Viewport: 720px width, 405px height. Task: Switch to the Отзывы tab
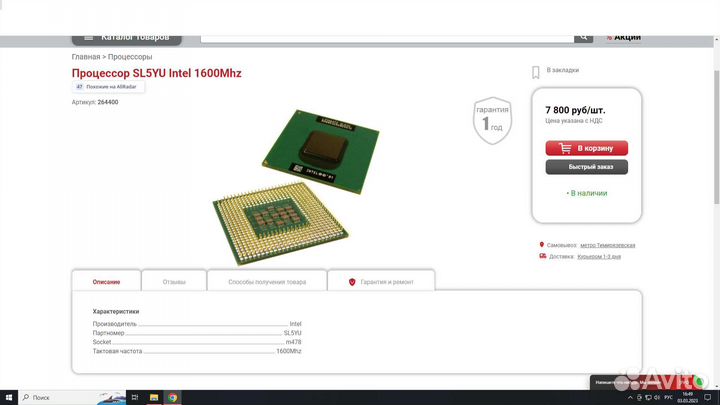pyautogui.click(x=174, y=281)
